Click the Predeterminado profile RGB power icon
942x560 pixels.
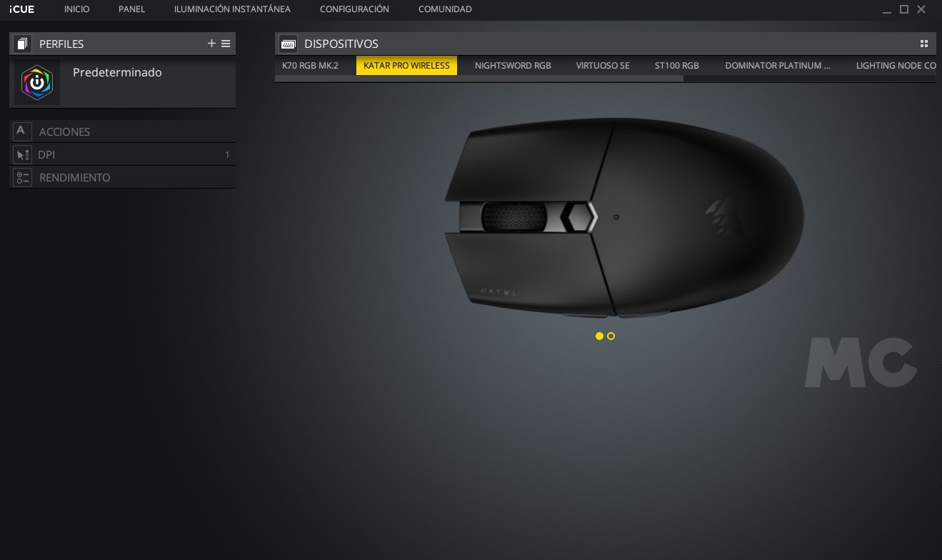pyautogui.click(x=37, y=83)
